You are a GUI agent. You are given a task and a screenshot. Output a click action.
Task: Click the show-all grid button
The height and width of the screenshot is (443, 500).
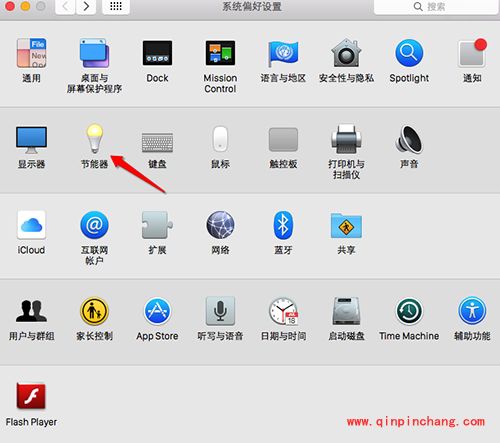pyautogui.click(x=116, y=6)
